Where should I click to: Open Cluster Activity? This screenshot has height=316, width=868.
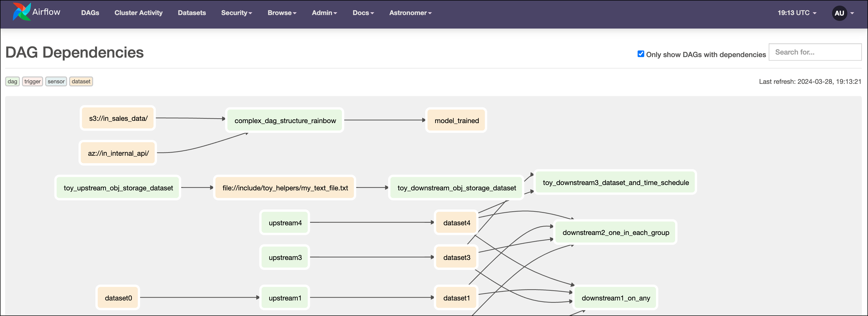click(x=139, y=13)
